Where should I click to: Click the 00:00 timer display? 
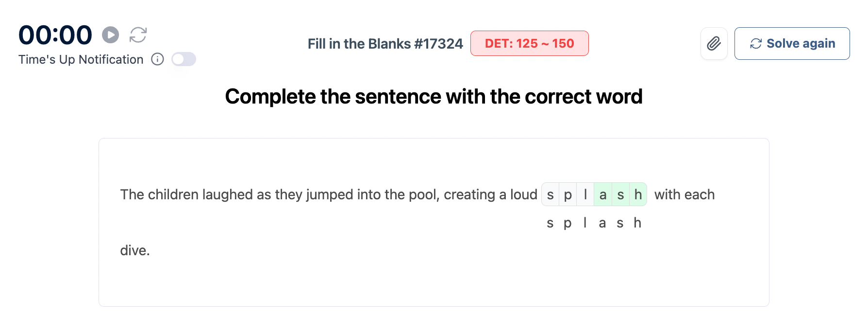[55, 35]
